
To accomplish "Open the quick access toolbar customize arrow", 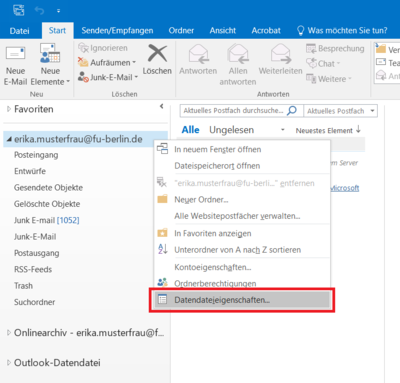I will pyautogui.click(x=58, y=11).
